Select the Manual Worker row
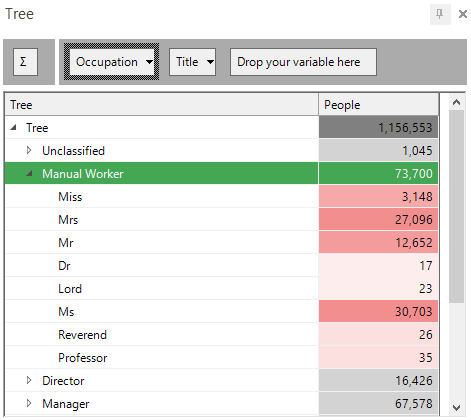 tap(222, 173)
